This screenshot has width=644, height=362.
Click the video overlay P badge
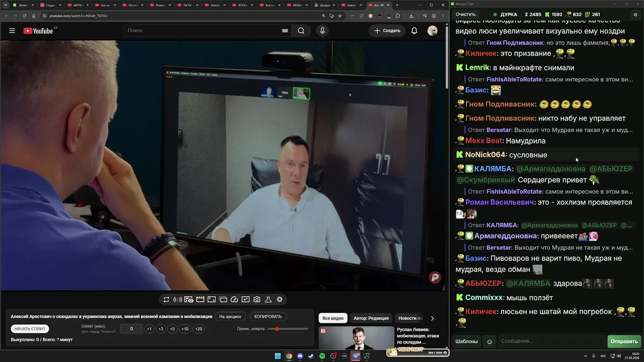click(x=435, y=277)
